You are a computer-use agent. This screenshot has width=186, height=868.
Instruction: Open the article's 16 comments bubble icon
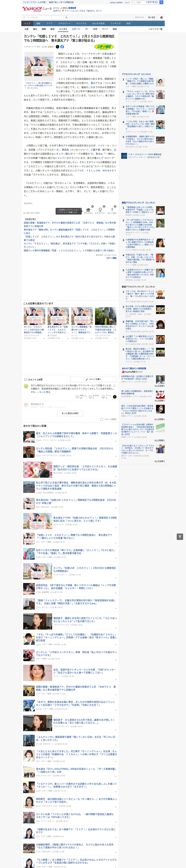44,47
